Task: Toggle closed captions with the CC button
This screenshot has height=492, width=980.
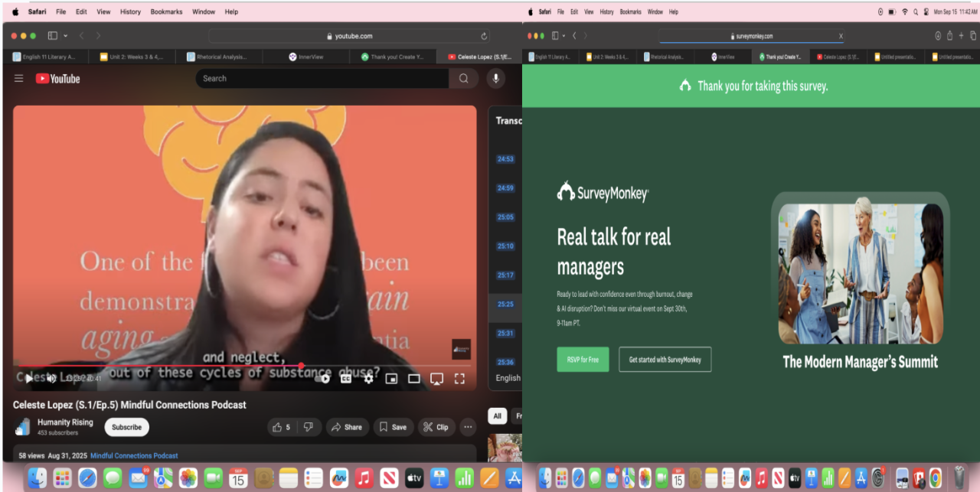Action: [346, 378]
